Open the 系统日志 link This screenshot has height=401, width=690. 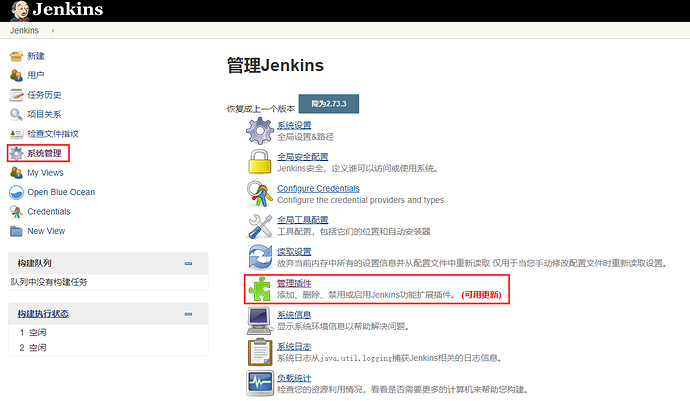point(294,346)
